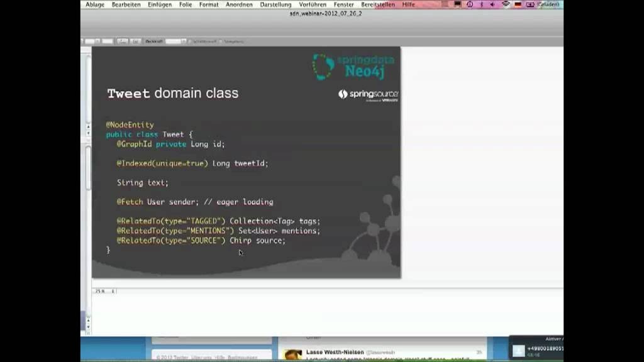Click the Bluetooth icon in menu bar

coord(482,4)
